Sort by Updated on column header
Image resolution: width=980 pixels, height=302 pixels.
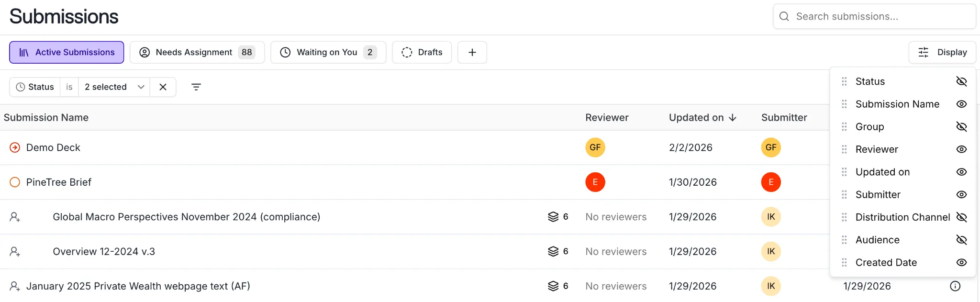click(702, 118)
